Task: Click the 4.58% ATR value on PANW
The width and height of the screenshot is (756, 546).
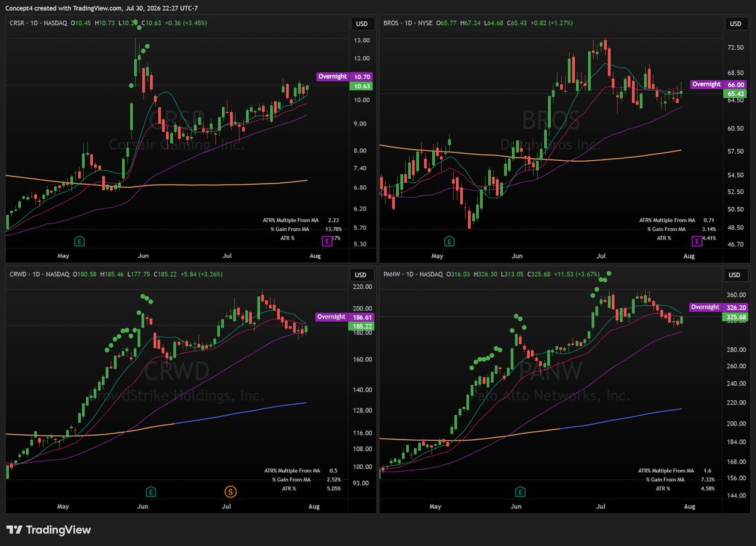Action: coord(708,489)
